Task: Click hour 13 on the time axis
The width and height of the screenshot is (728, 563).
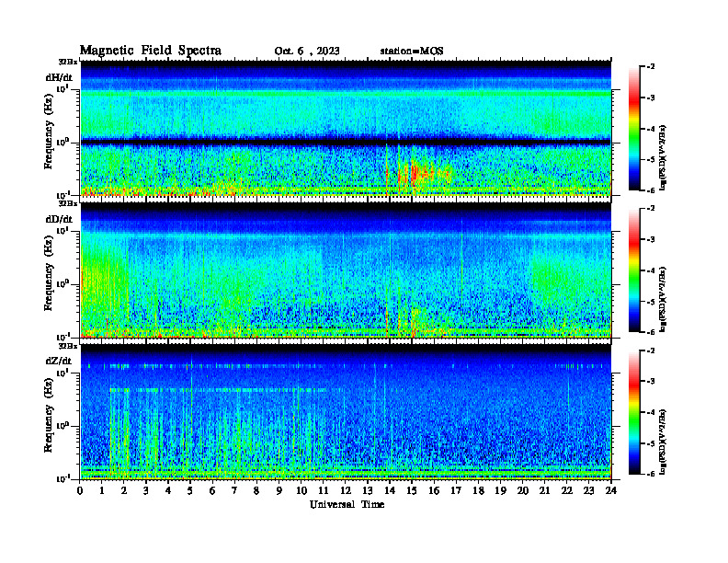Action: [368, 490]
